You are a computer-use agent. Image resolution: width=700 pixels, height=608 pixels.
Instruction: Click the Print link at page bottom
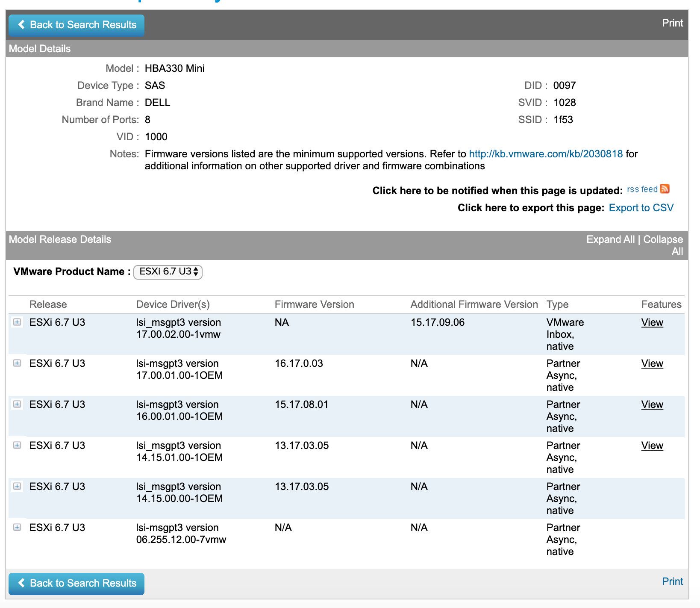(672, 581)
